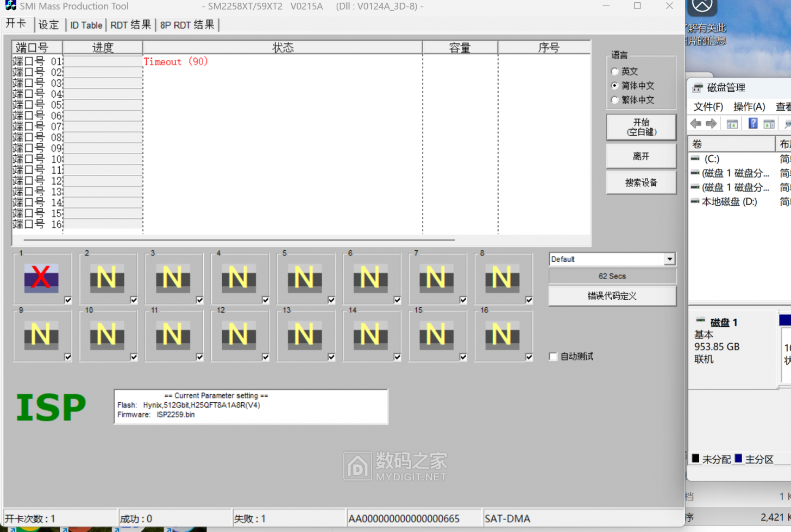Click 离开 exit button

[641, 156]
